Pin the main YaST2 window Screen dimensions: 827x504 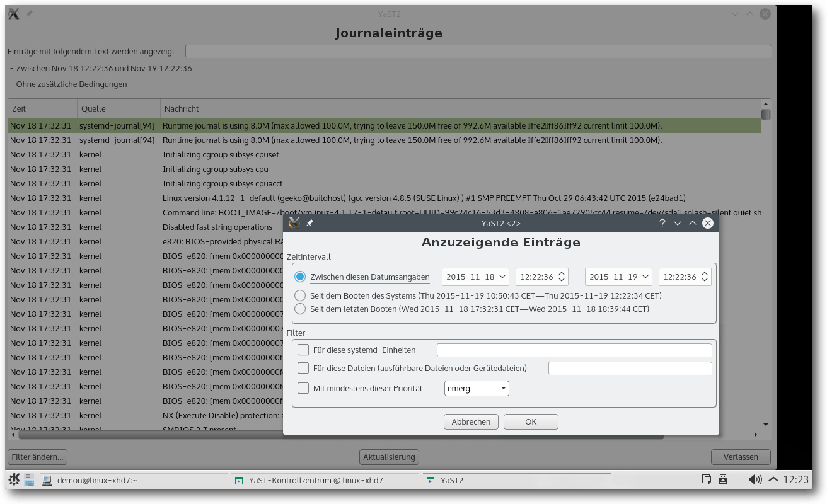coord(29,14)
